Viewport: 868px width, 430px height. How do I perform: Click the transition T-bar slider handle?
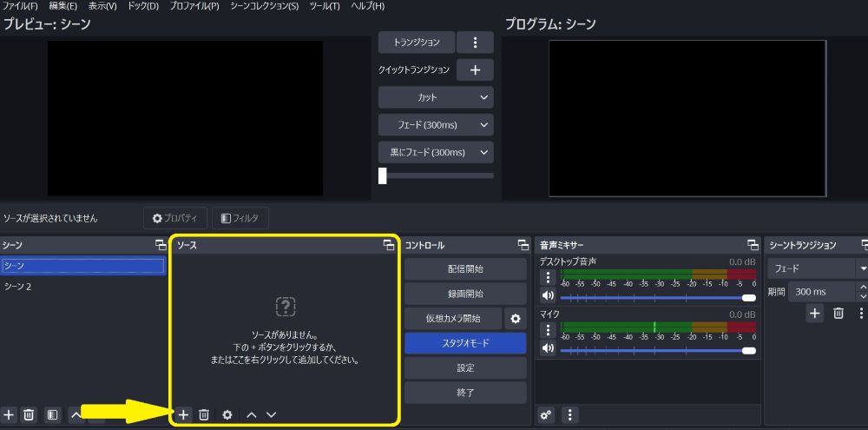pos(383,175)
